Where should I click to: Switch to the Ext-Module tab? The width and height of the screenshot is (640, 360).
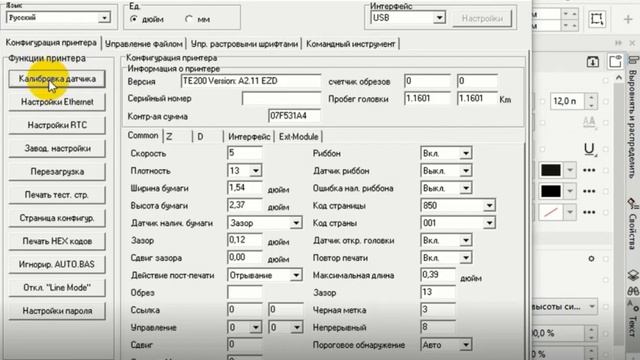point(298,137)
